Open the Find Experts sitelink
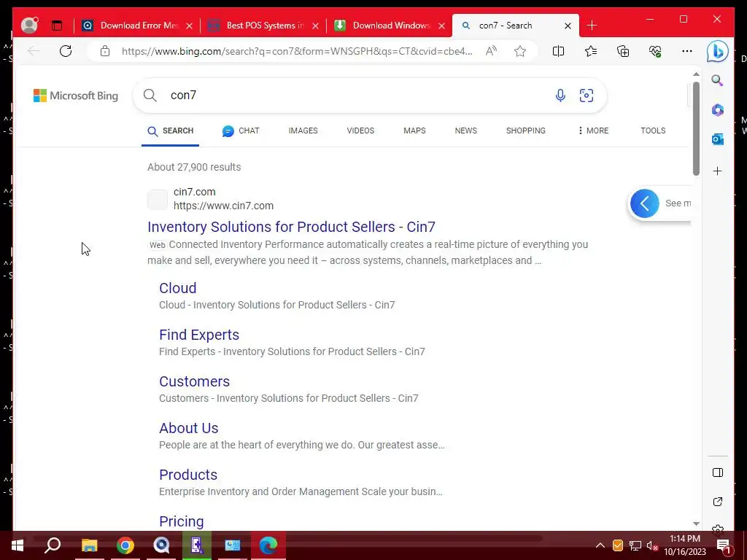The height and width of the screenshot is (560, 747). click(x=199, y=335)
